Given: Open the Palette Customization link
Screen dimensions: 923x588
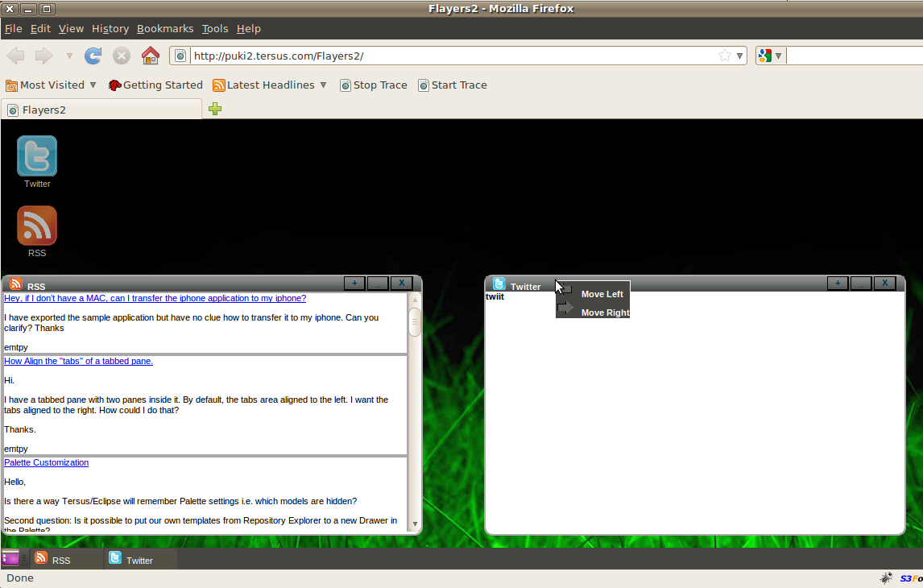Looking at the screenshot, I should coord(47,462).
